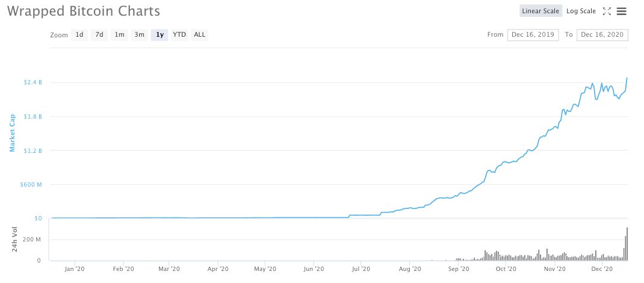This screenshot has width=644, height=283.
Task: Click the Nov '20 date label
Action: (x=555, y=269)
